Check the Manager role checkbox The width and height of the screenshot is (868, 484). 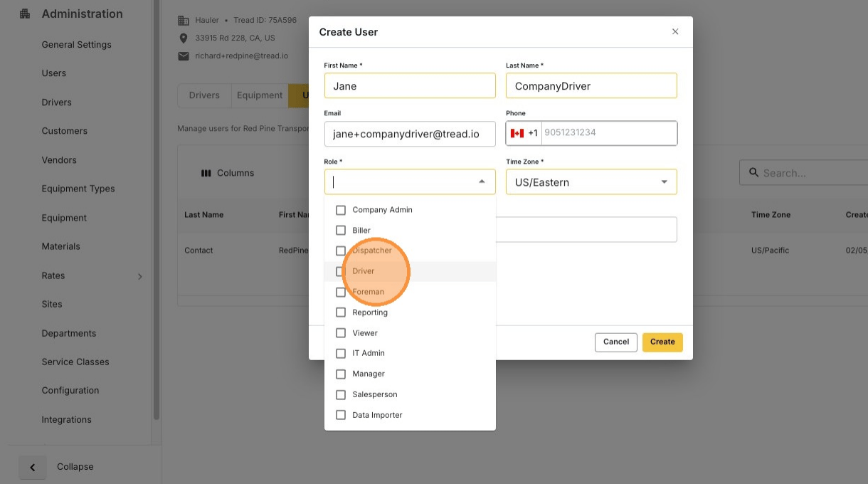(341, 374)
